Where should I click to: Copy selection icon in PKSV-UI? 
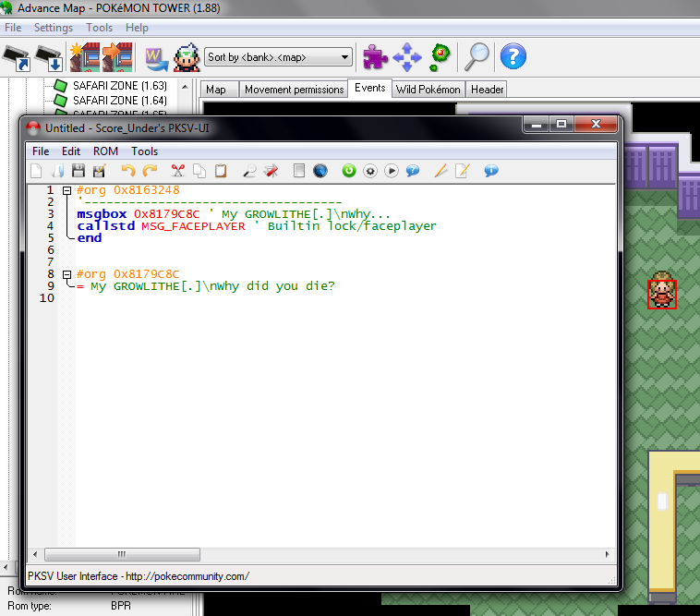(x=199, y=171)
